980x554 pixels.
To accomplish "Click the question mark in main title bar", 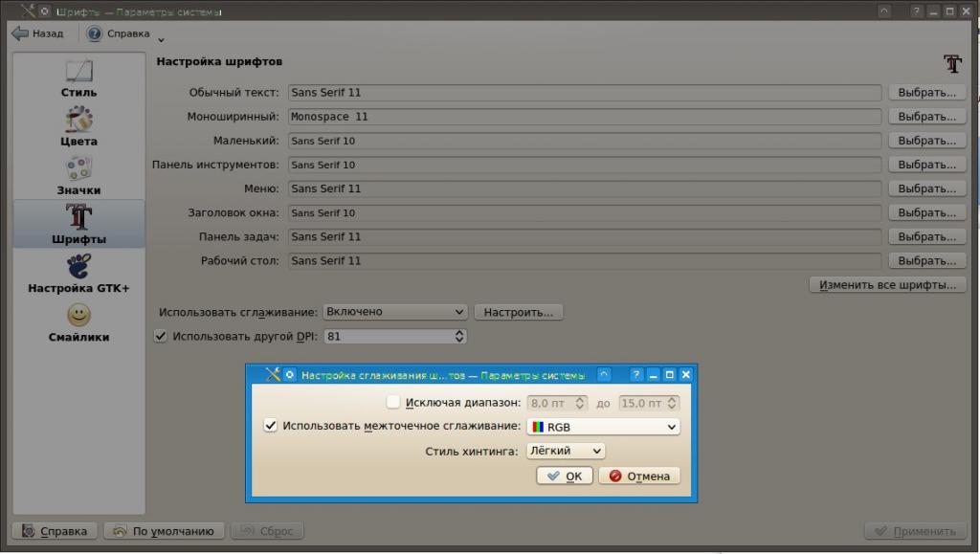I will pyautogui.click(x=916, y=11).
